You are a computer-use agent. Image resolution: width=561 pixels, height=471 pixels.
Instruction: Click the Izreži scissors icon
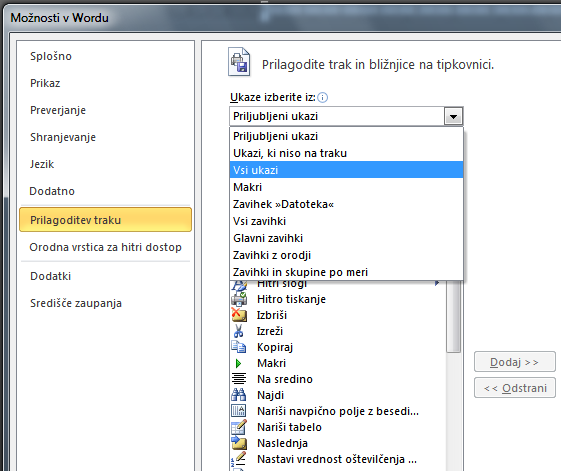[x=239, y=331]
